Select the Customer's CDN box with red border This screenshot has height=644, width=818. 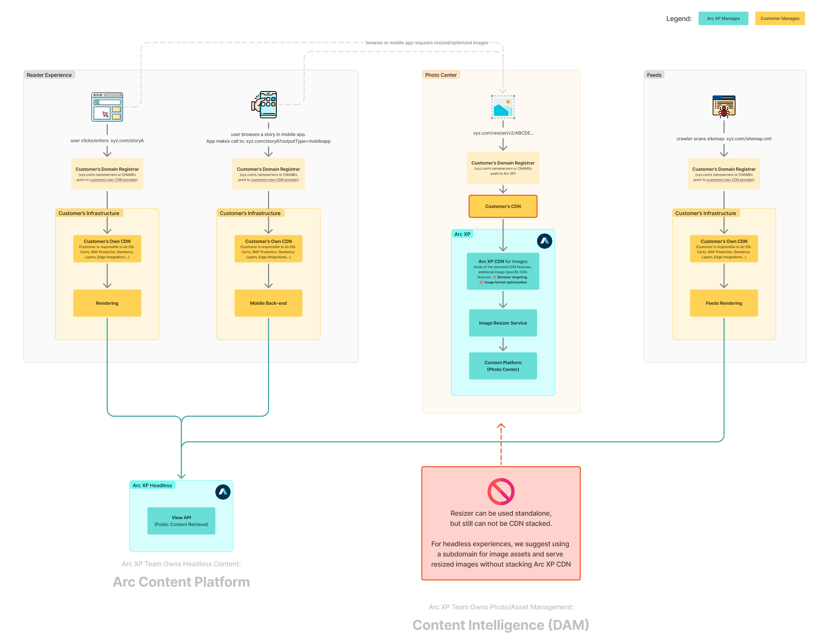pyautogui.click(x=503, y=206)
